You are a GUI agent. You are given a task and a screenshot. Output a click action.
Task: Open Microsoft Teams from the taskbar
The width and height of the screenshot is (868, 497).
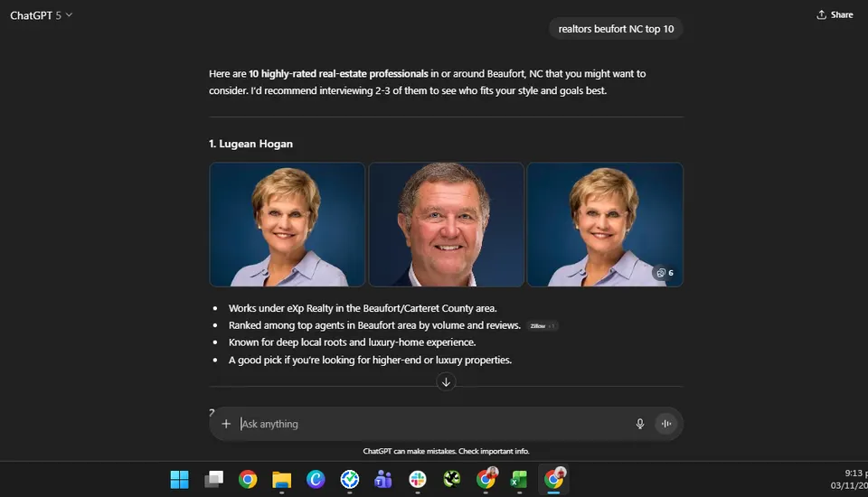[383, 479]
